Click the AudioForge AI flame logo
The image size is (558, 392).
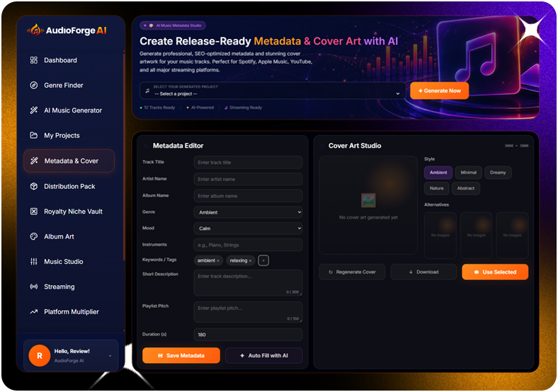click(35, 30)
